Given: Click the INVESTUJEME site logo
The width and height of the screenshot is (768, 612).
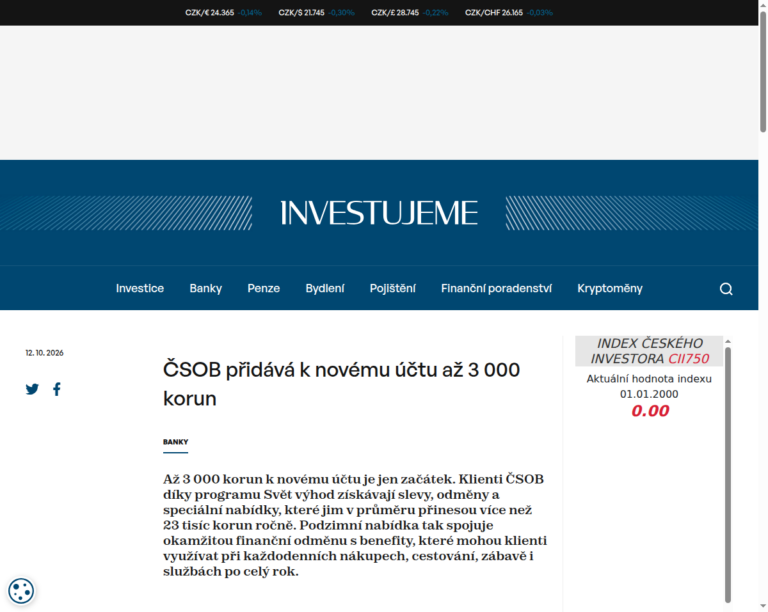Looking at the screenshot, I should click(x=379, y=213).
